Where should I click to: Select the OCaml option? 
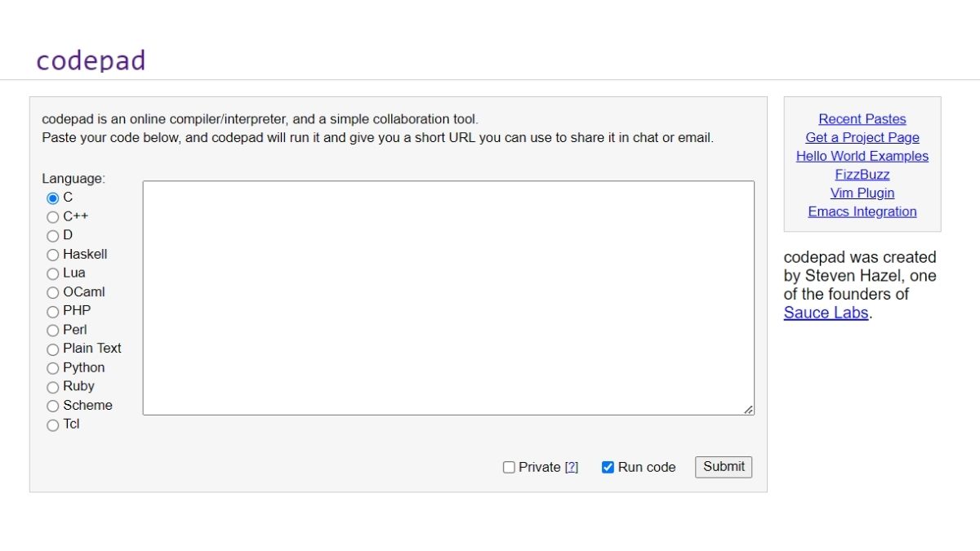pos(53,292)
